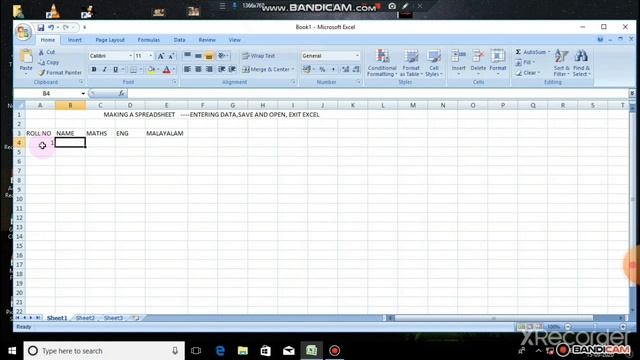Activate the Format Painter
Viewport: 640px width, 360px height.
pos(60,73)
